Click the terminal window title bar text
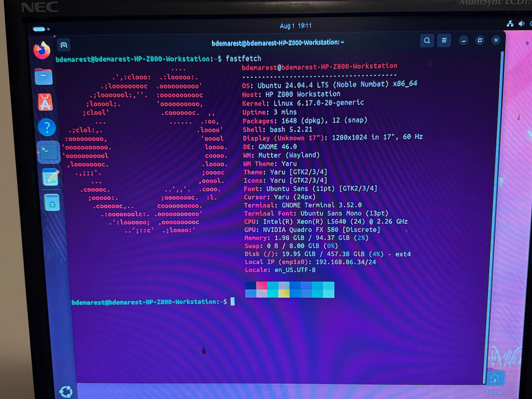 click(x=278, y=43)
